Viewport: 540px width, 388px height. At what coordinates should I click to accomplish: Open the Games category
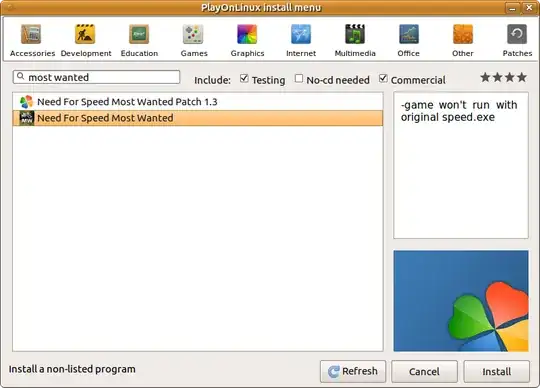point(194,41)
